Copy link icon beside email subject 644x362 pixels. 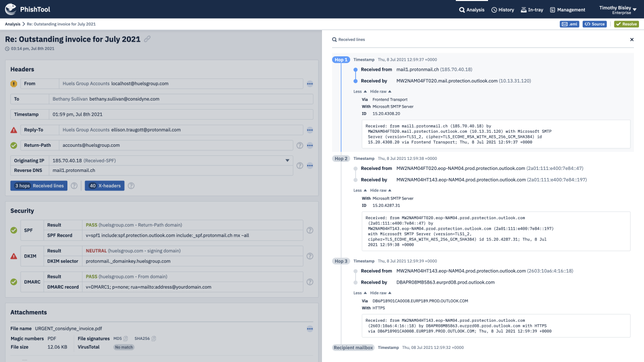point(147,39)
